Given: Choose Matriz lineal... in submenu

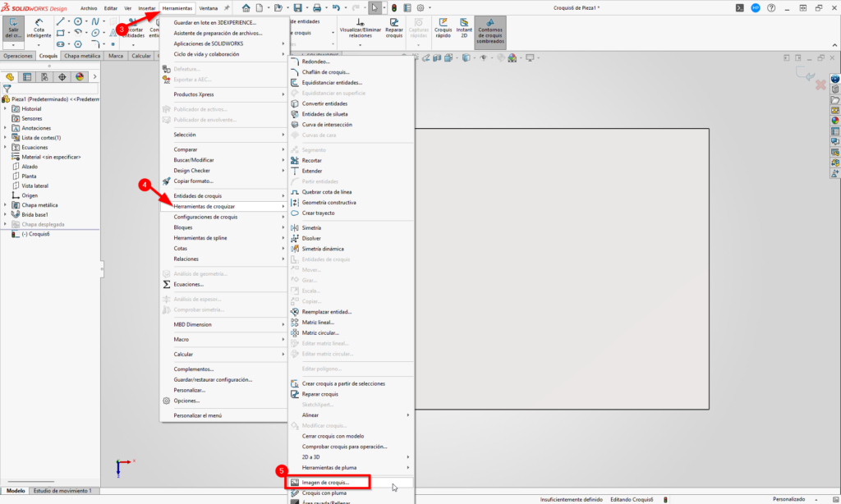Looking at the screenshot, I should (x=318, y=323).
